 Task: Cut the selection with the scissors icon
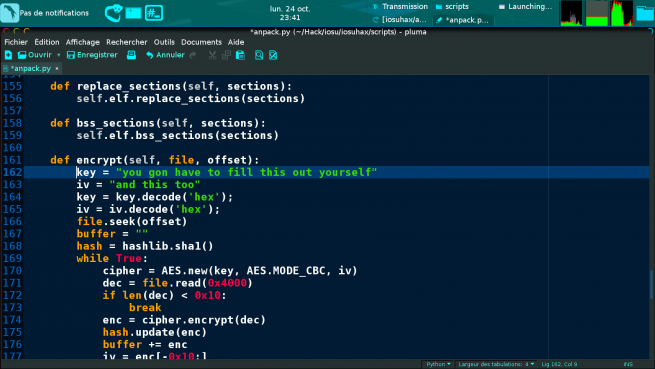tap(212, 55)
